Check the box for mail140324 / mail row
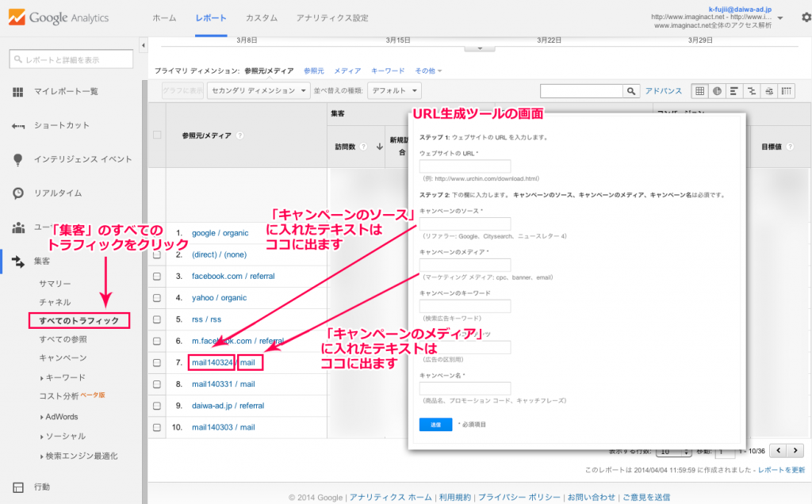The height and width of the screenshot is (504, 812). [157, 363]
